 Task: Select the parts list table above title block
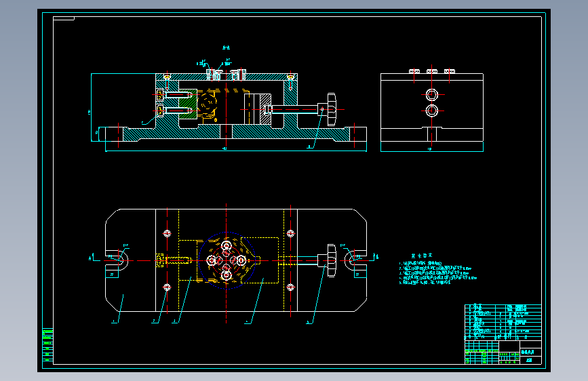click(x=503, y=322)
